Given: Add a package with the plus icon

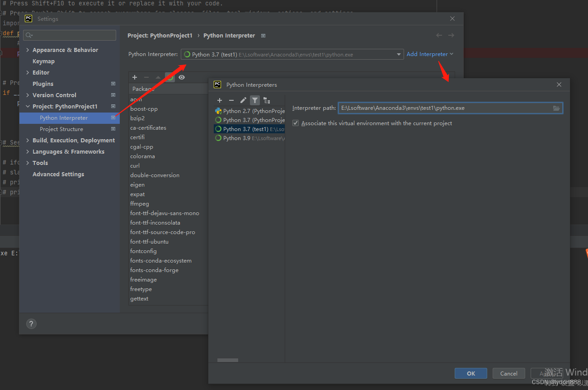Looking at the screenshot, I should coord(135,77).
